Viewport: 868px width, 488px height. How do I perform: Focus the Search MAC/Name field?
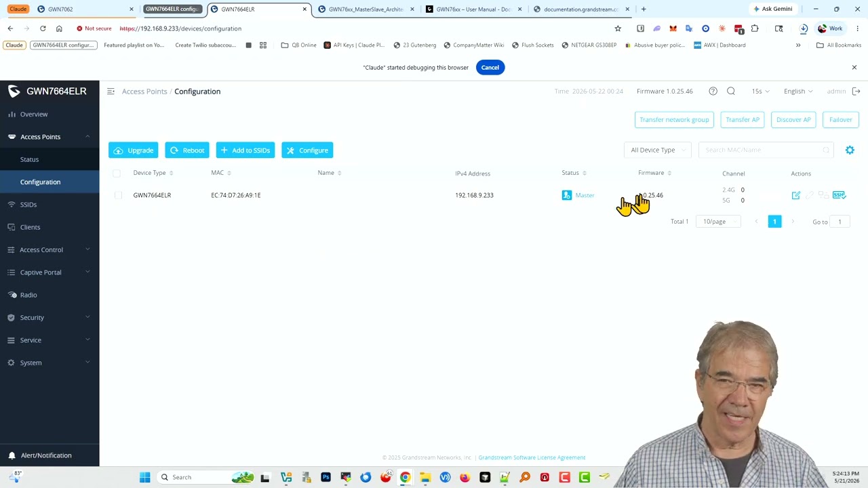(766, 150)
